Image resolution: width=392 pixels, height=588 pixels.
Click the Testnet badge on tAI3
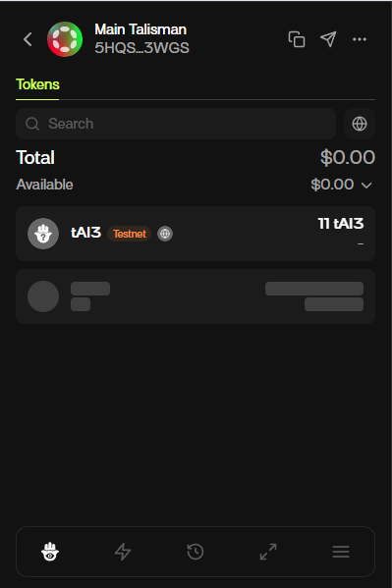130,234
